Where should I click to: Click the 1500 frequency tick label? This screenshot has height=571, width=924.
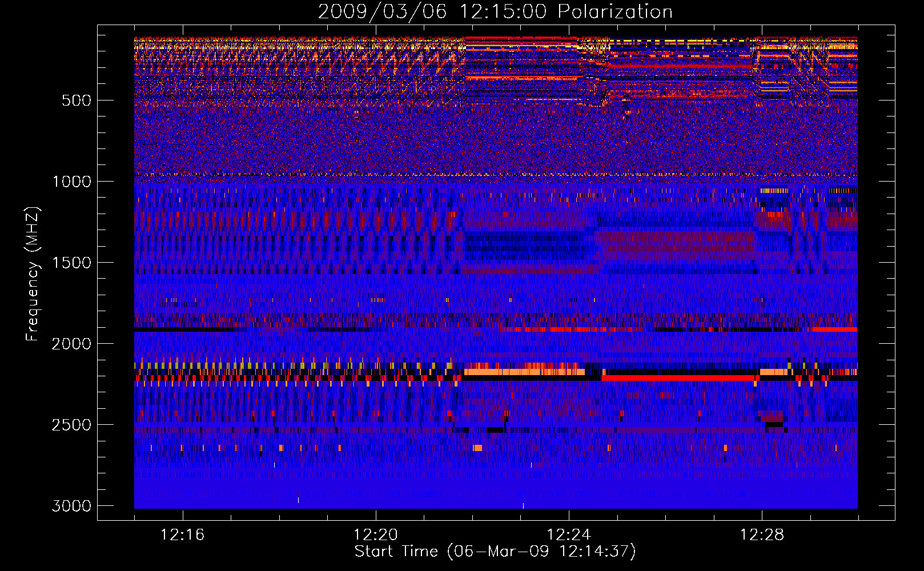click(71, 263)
